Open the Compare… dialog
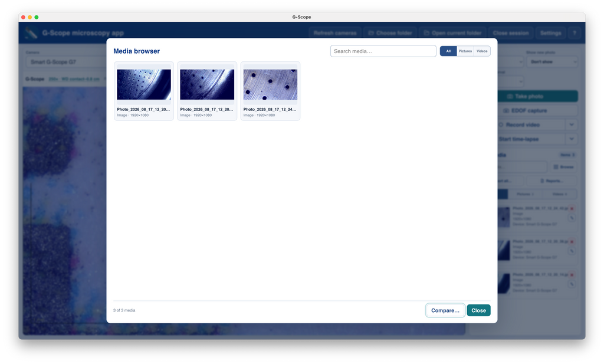The image size is (604, 364). coord(445,310)
